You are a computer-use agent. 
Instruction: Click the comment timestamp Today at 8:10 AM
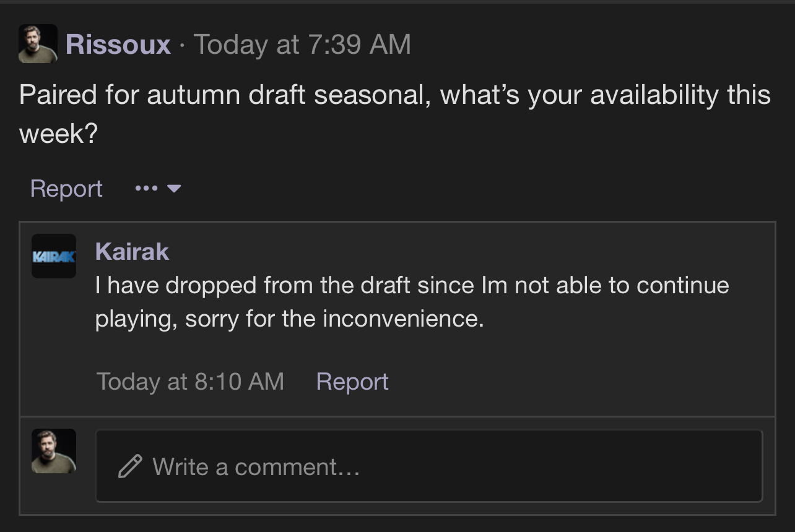[190, 382]
